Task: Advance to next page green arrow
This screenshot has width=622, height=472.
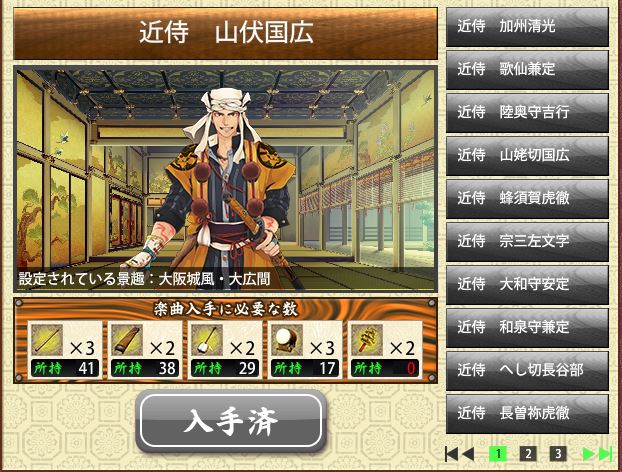Action: [589, 454]
